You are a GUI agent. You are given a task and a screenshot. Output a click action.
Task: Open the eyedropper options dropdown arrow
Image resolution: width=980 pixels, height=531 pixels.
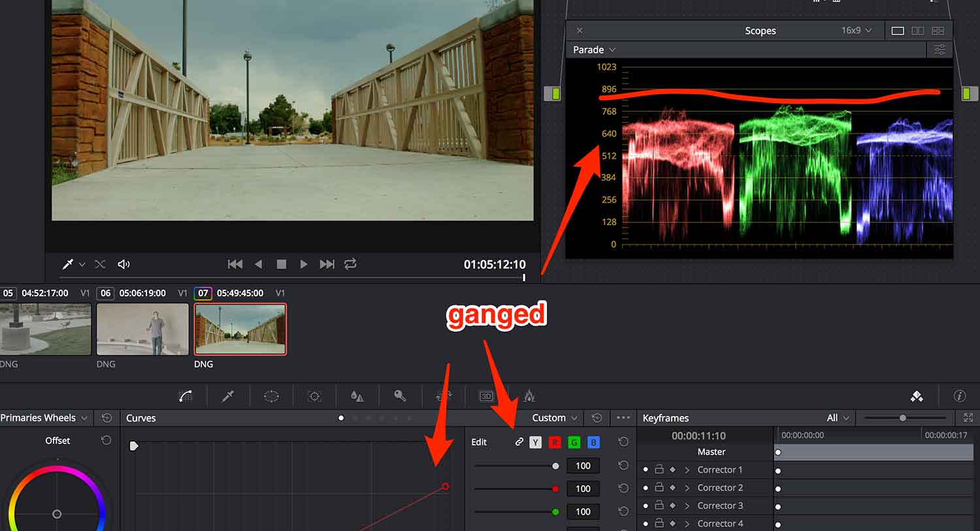pyautogui.click(x=82, y=264)
